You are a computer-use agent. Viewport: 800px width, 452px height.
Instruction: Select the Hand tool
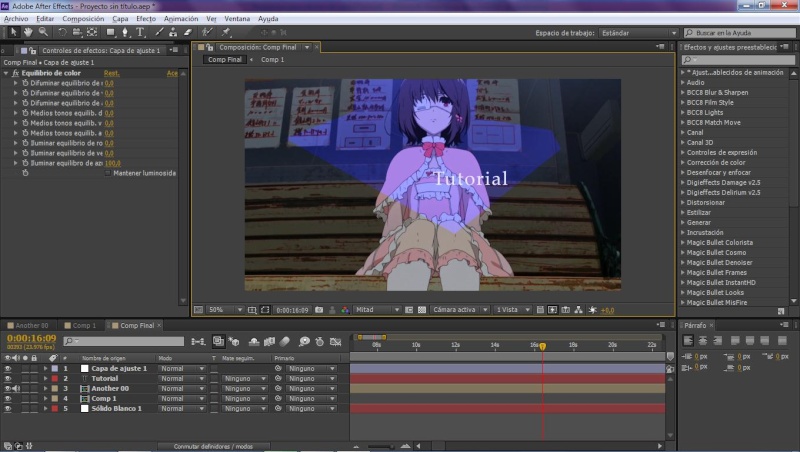28,32
